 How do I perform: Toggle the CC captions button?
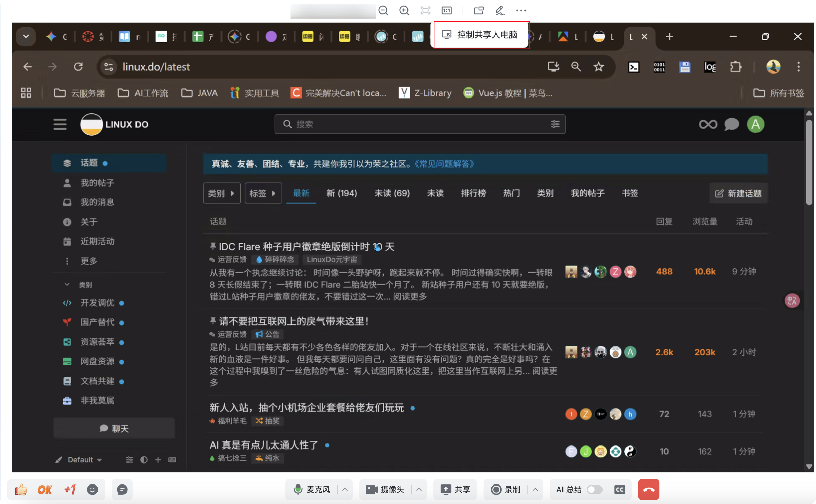point(620,489)
